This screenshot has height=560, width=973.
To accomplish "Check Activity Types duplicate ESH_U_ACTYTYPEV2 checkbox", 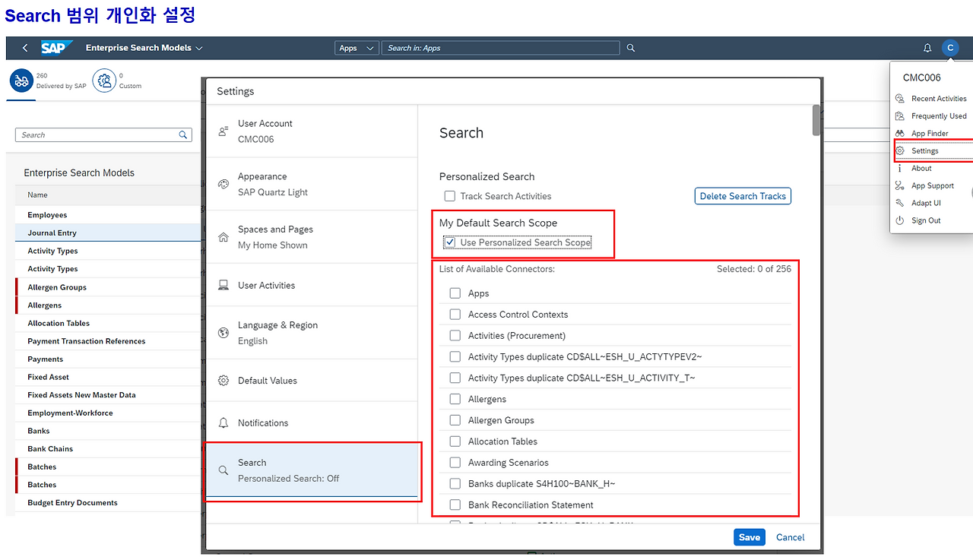I will point(455,357).
